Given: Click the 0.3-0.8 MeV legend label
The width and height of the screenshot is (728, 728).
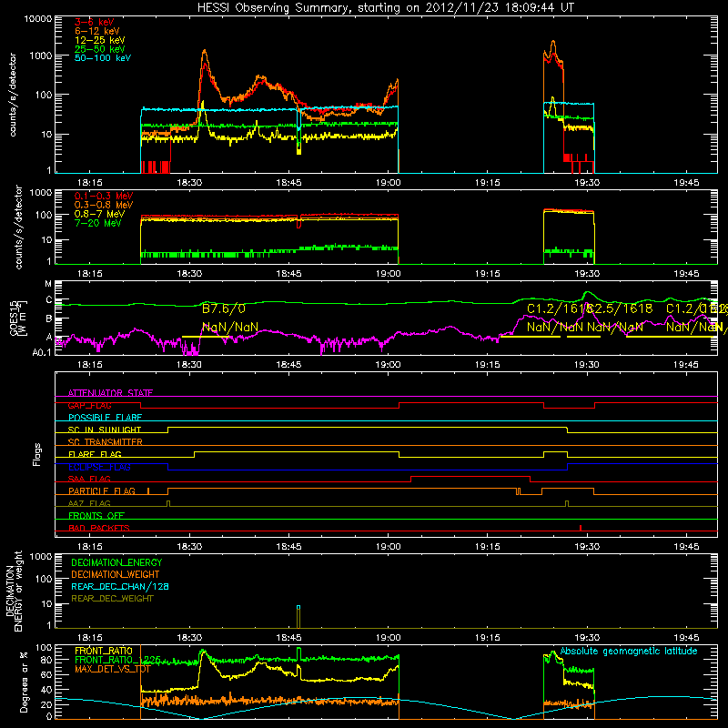Looking at the screenshot, I should click(x=104, y=206).
